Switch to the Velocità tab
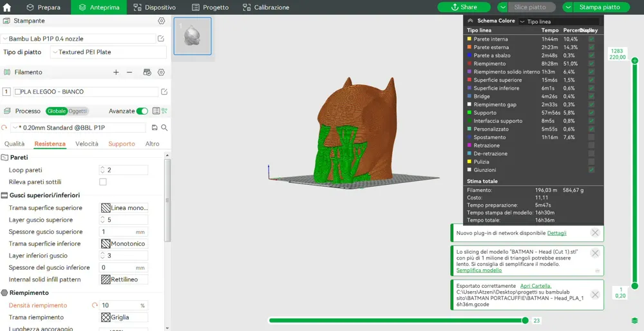Image resolution: width=644 pixels, height=331 pixels. pyautogui.click(x=87, y=144)
